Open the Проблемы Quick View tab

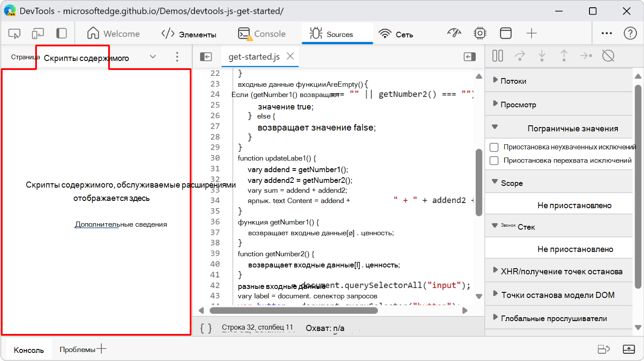tap(77, 349)
